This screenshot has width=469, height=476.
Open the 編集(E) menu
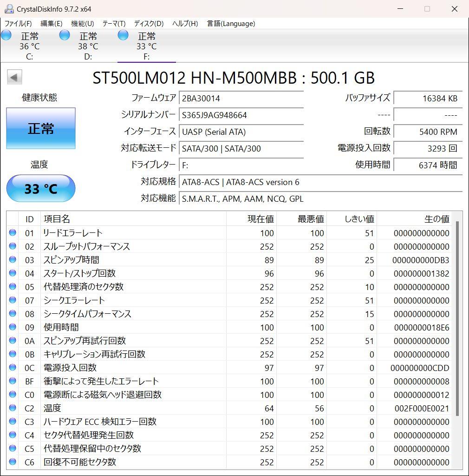coord(52,23)
